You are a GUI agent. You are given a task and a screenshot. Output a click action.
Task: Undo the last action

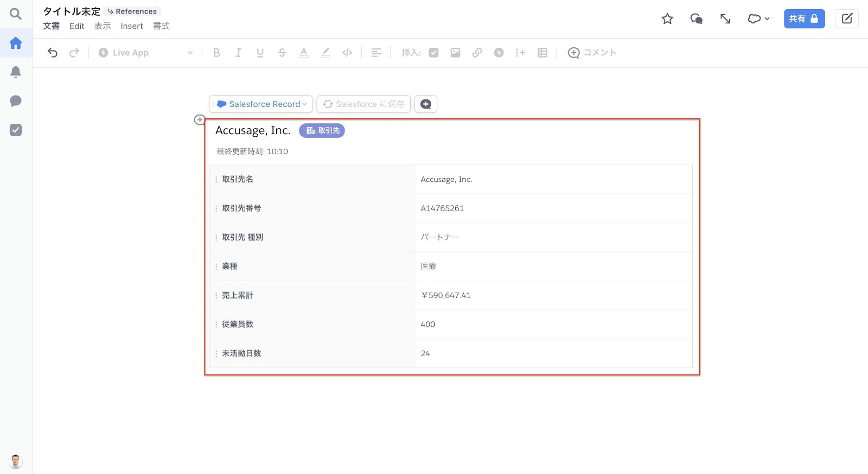[x=53, y=53]
